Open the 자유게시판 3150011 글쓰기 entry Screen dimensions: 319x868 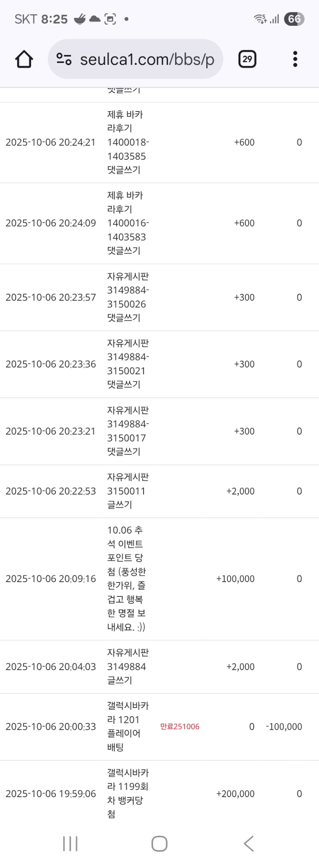(x=128, y=491)
